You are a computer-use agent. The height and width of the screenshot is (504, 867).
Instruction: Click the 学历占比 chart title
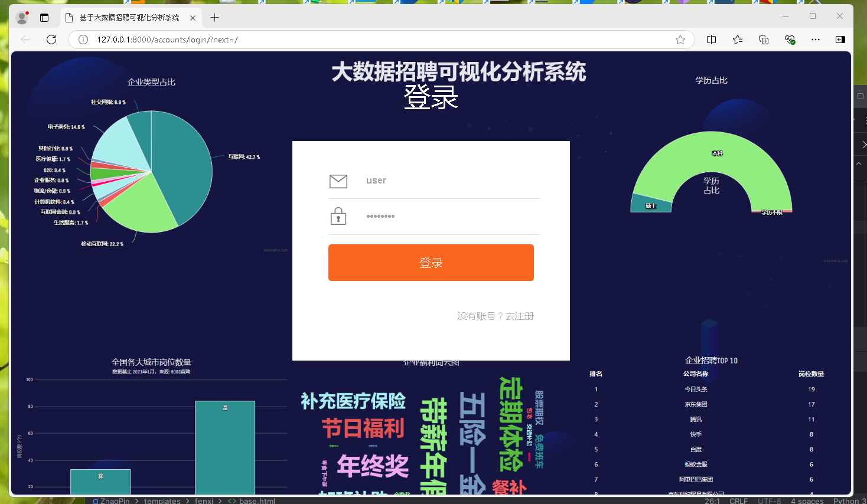click(x=712, y=80)
